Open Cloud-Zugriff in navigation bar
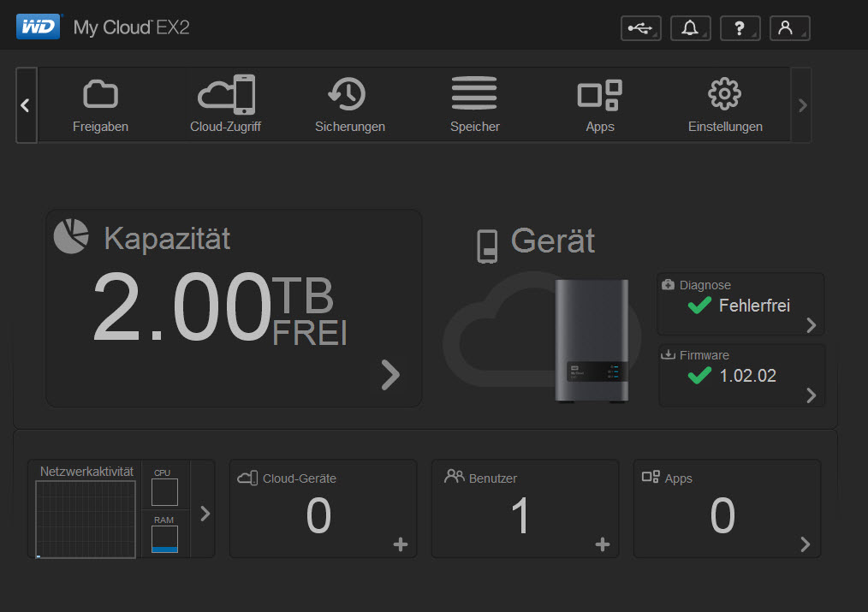 tap(225, 104)
